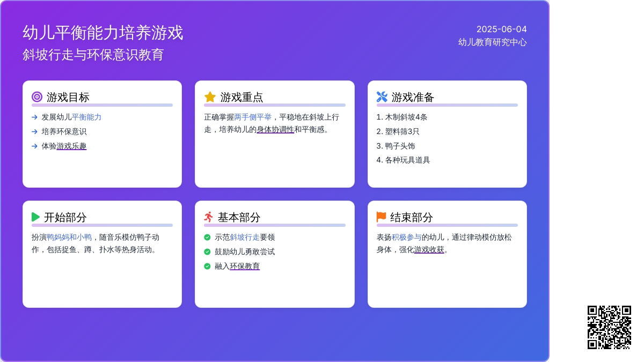
Task: Click the organization name 幼儿教育研究中心
Action: click(493, 42)
